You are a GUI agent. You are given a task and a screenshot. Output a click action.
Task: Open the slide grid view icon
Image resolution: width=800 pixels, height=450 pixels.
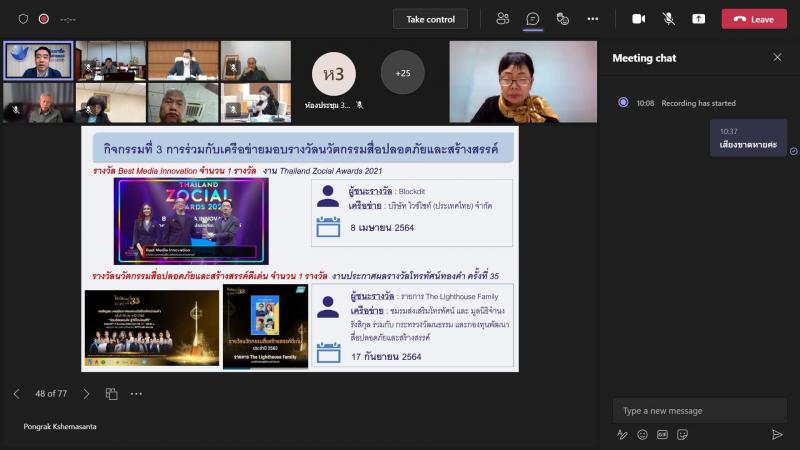(x=111, y=394)
